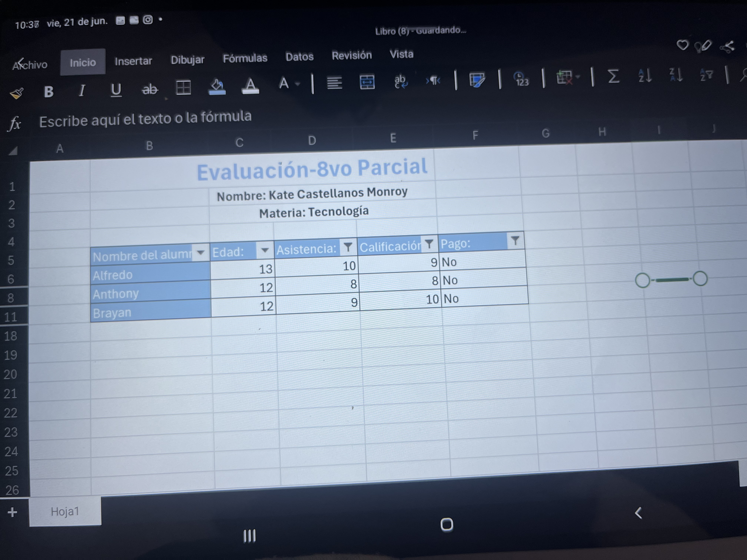Select the Hoja1 sheet tab
Image resolution: width=747 pixels, height=560 pixels.
pos(65,511)
